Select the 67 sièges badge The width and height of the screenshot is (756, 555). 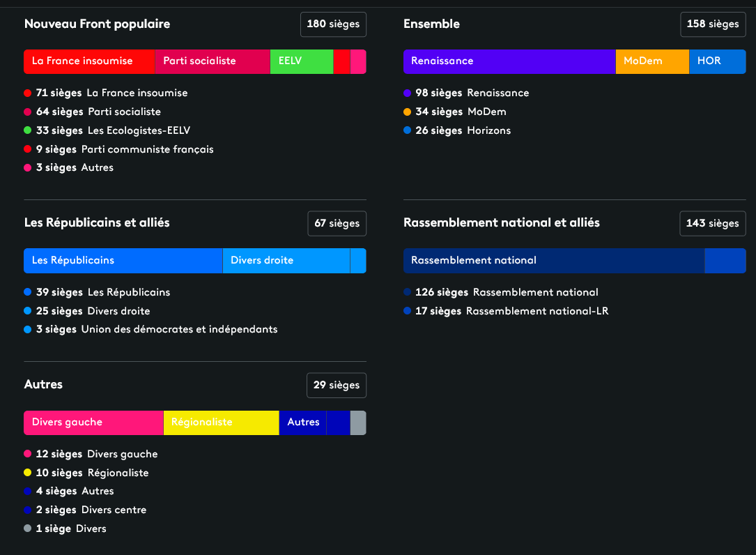[x=337, y=224]
